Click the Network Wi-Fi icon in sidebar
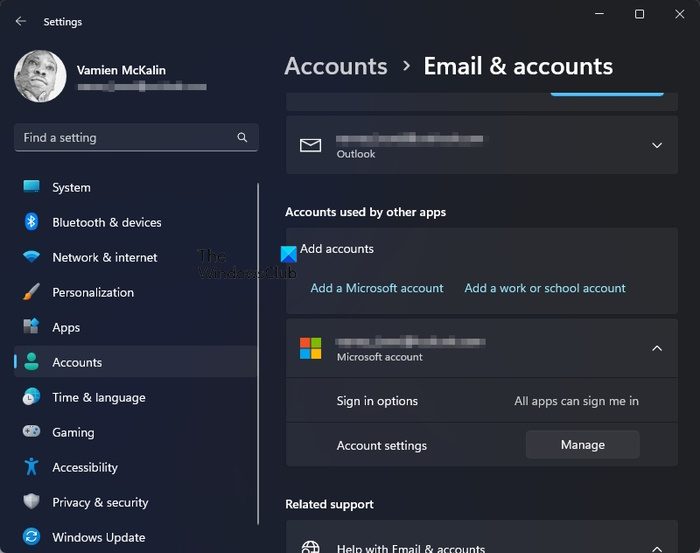The width and height of the screenshot is (700, 553). click(31, 257)
